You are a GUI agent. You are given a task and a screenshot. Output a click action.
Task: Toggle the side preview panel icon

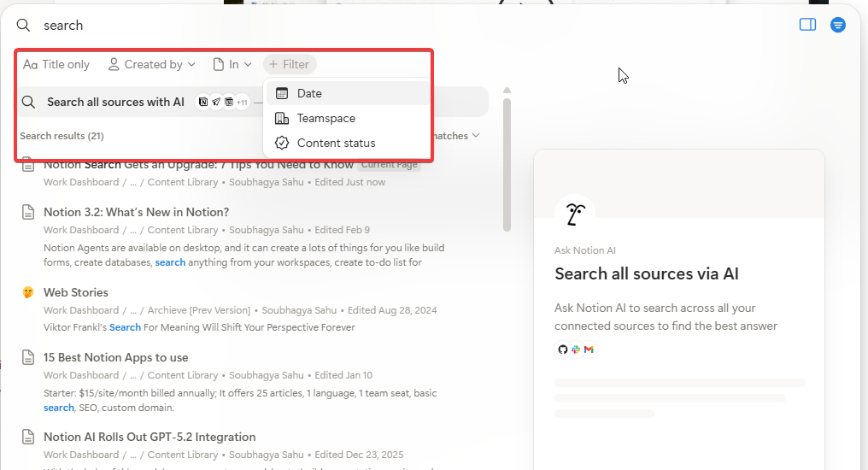point(807,25)
